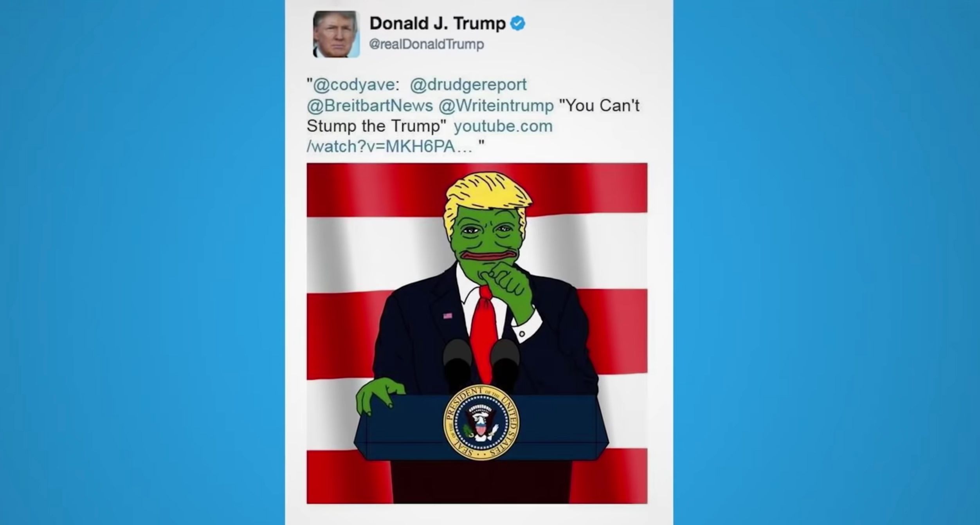Click the red necktie in the image

[484, 333]
